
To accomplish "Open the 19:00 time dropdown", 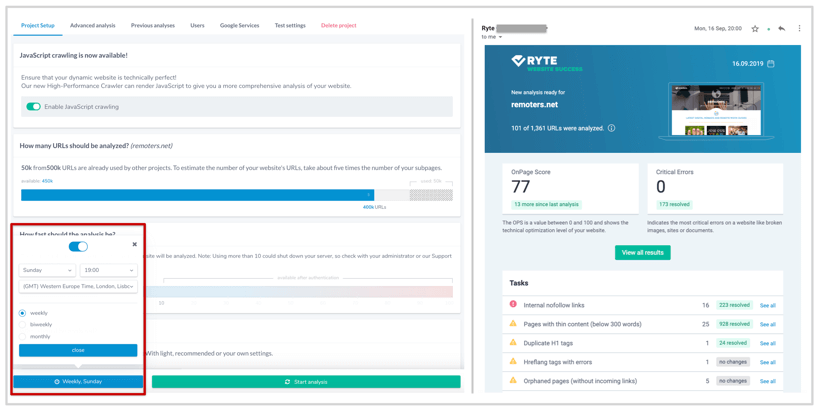I will (x=109, y=270).
